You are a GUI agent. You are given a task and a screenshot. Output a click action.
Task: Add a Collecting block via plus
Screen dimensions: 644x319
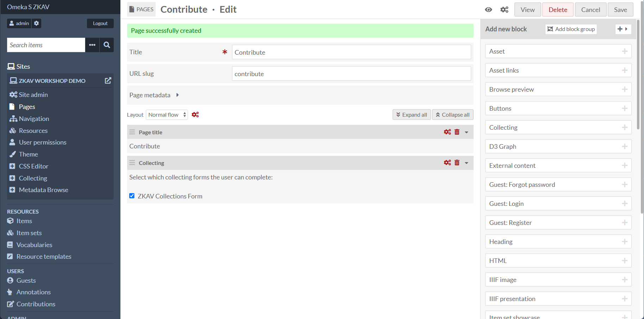coord(625,127)
